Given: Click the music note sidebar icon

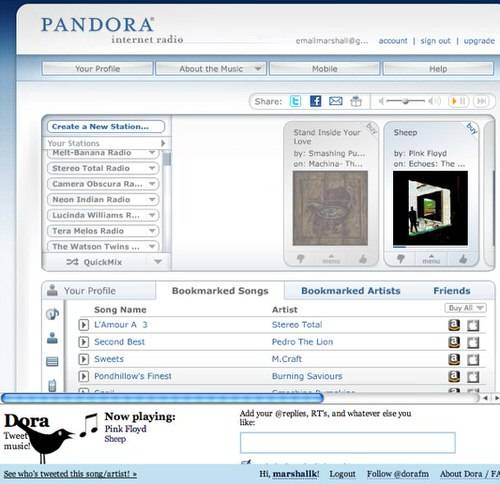Looking at the screenshot, I should [52, 314].
